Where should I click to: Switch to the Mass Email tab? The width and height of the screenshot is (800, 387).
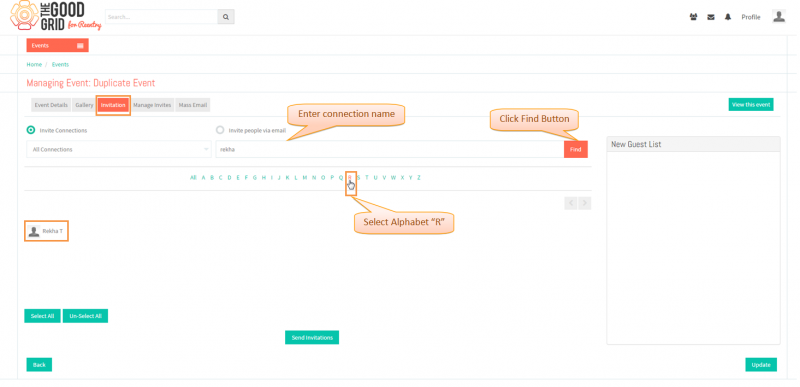click(192, 105)
